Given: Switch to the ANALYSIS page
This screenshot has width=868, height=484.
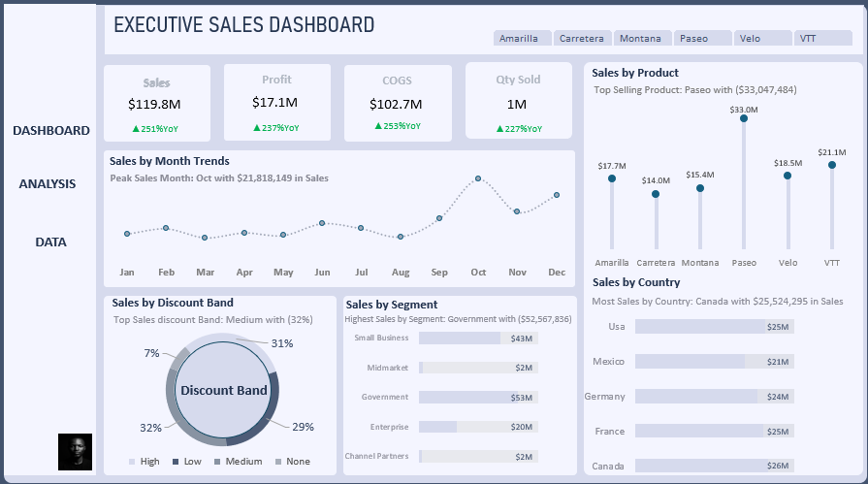Looking at the screenshot, I should [x=48, y=184].
